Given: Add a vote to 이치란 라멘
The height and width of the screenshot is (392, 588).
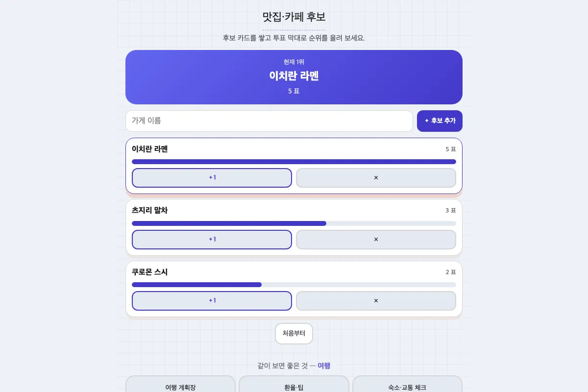Looking at the screenshot, I should click(x=212, y=178).
